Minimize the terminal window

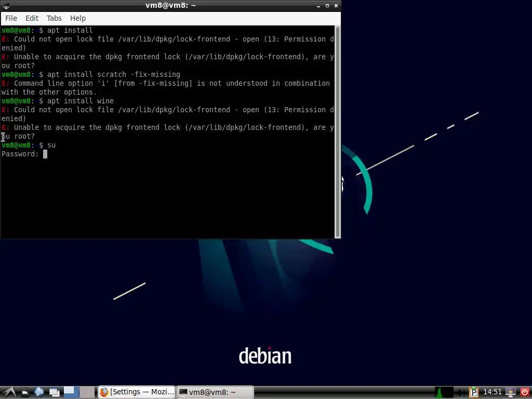pos(318,6)
